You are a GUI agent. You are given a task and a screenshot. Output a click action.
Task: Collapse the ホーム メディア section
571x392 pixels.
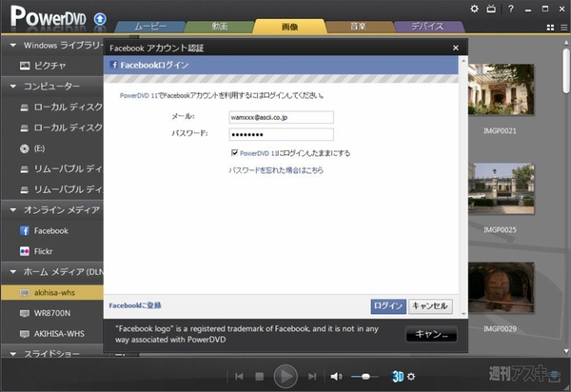13,272
